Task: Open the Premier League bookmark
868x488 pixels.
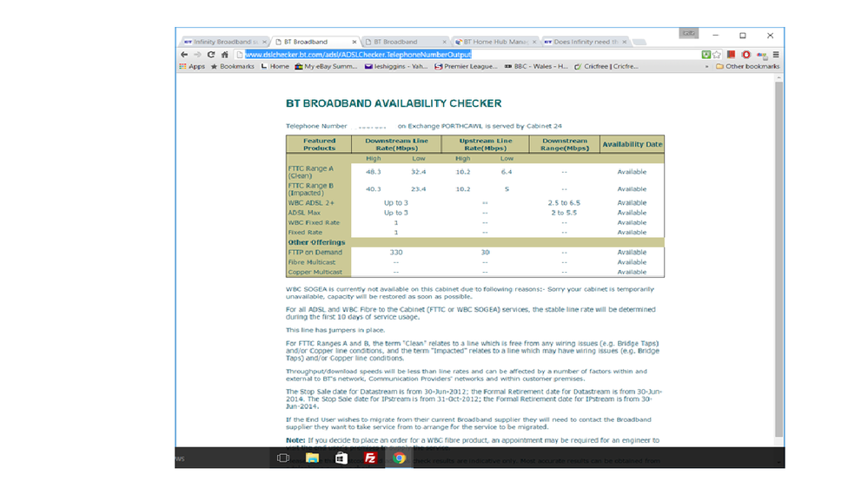Action: (466, 66)
